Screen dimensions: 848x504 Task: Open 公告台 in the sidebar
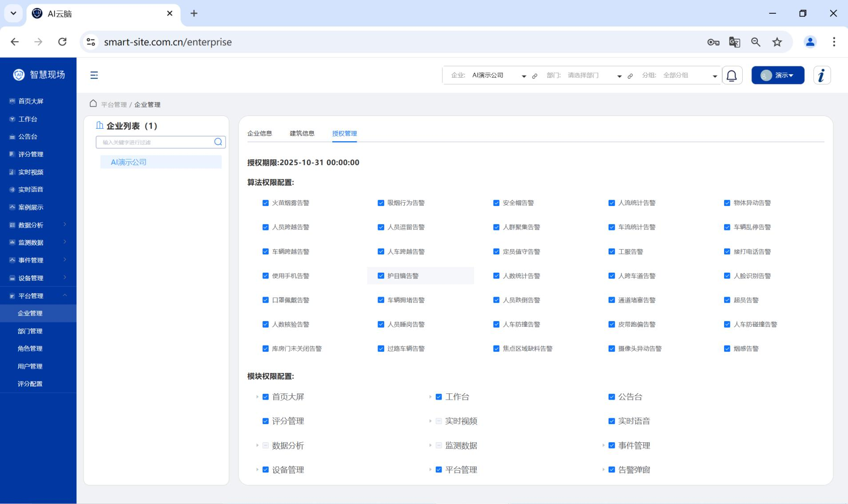pos(38,137)
